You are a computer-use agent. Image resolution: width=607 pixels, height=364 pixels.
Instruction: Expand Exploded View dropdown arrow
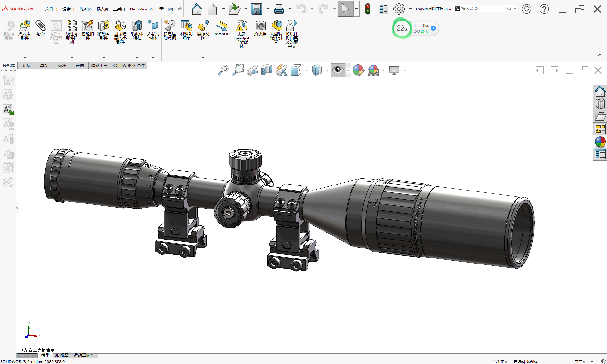pyautogui.click(x=203, y=57)
